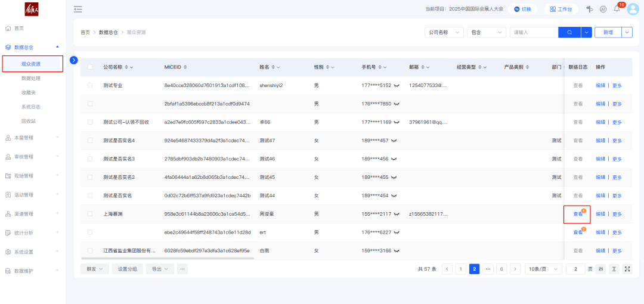Image resolution: width=644 pixels, height=304 pixels.
Task: Expand the 10条/页 page size dropdown
Action: [x=543, y=269]
